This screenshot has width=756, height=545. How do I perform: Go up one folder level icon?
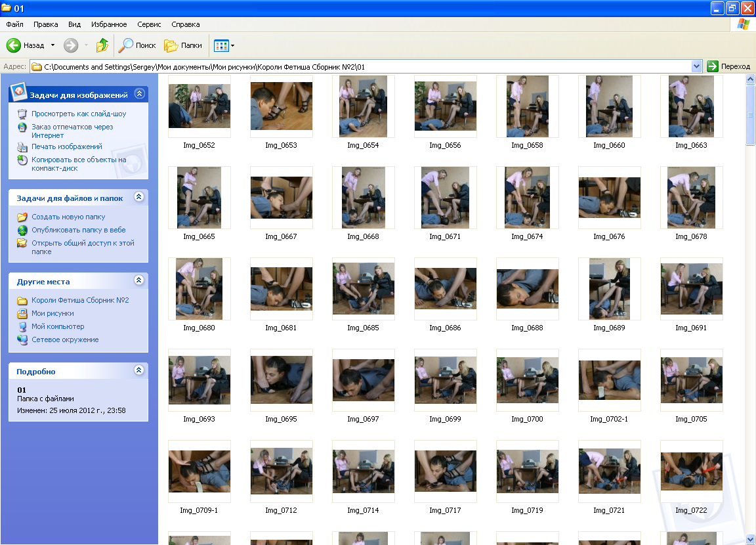[102, 45]
